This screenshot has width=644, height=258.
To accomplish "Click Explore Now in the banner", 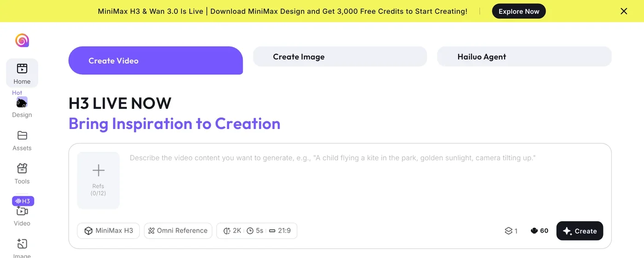I will pyautogui.click(x=519, y=11).
